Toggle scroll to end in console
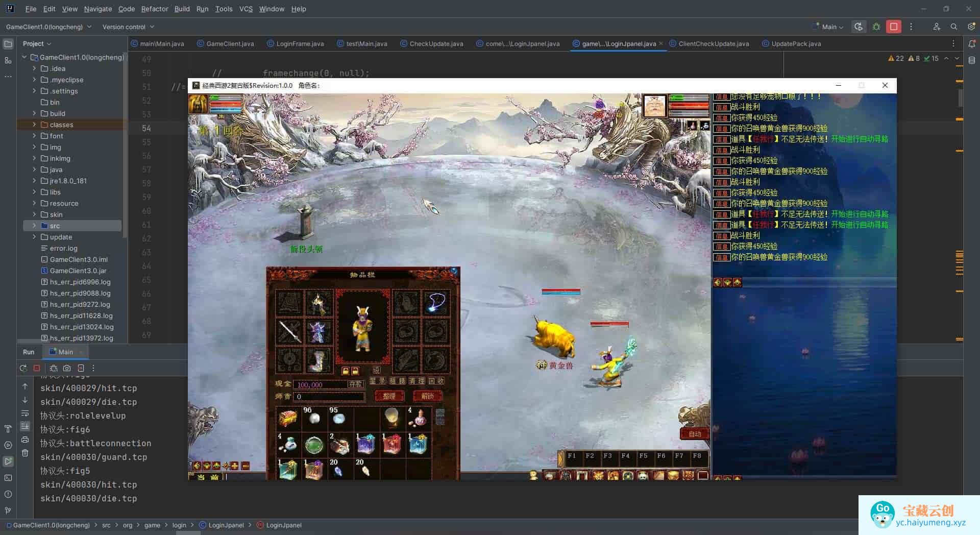The width and height of the screenshot is (980, 535). (x=25, y=426)
